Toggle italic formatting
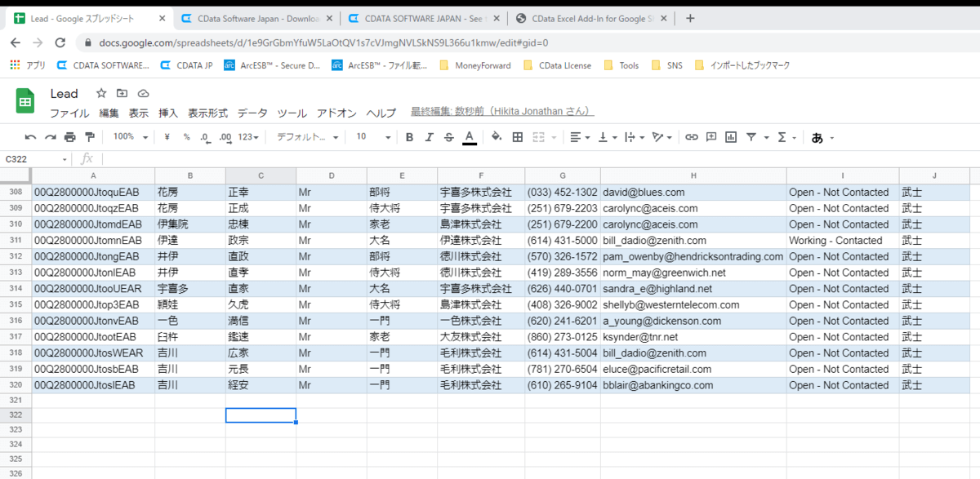 pyautogui.click(x=429, y=137)
